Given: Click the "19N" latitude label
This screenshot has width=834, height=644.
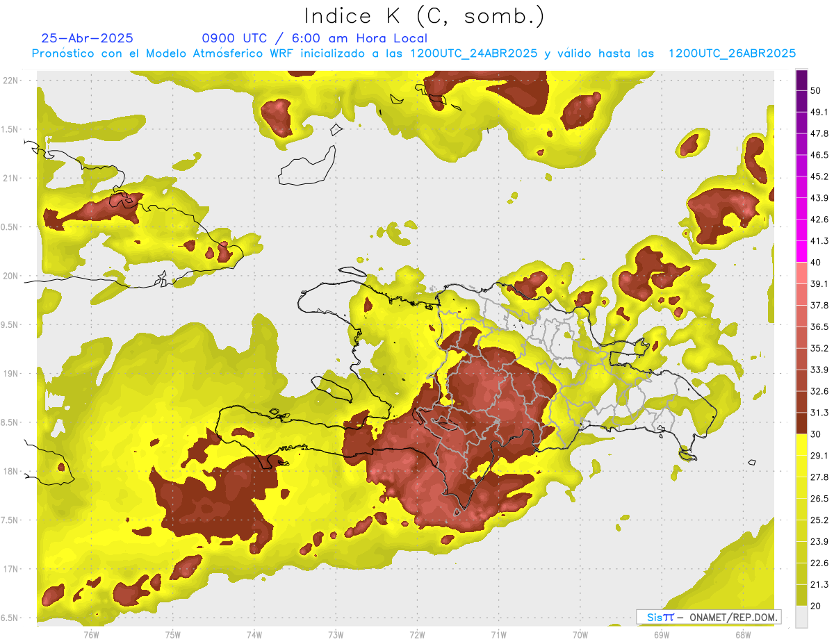Looking at the screenshot, I should pyautogui.click(x=11, y=374).
